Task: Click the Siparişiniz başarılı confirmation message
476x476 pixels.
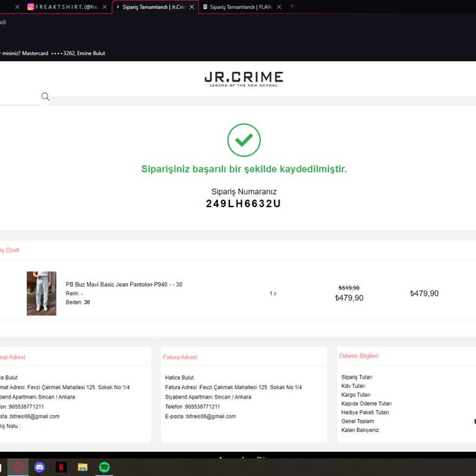Action: coord(244,169)
